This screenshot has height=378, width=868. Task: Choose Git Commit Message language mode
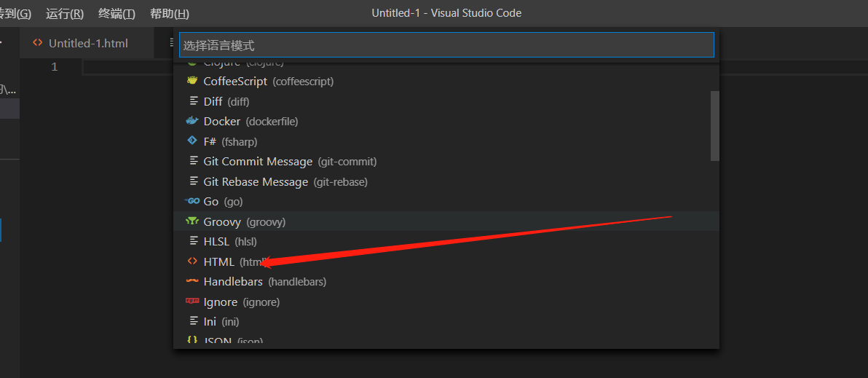pyautogui.click(x=290, y=161)
